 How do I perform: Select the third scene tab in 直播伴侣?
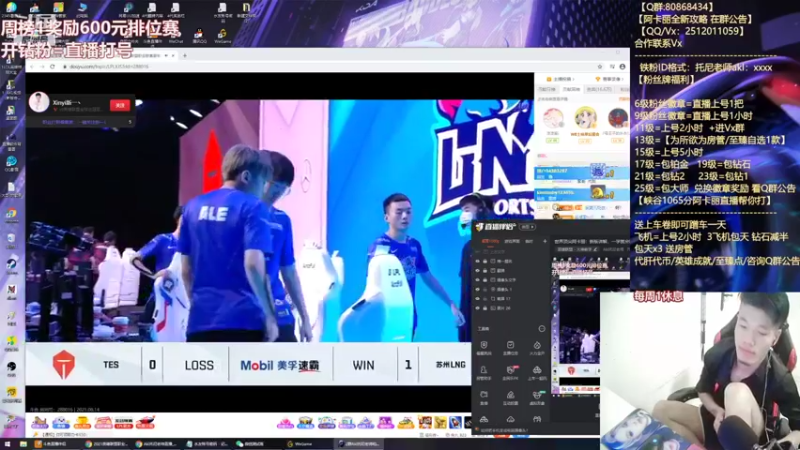(x=530, y=241)
